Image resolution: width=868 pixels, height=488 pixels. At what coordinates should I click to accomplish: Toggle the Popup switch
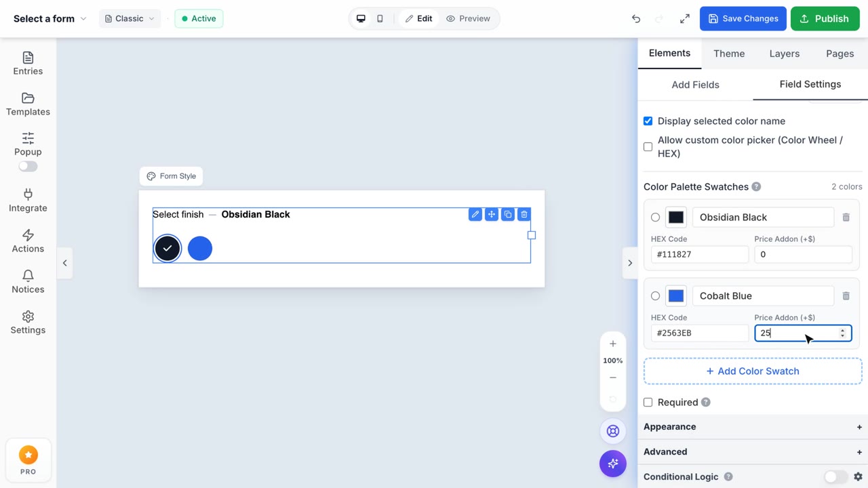tap(28, 166)
